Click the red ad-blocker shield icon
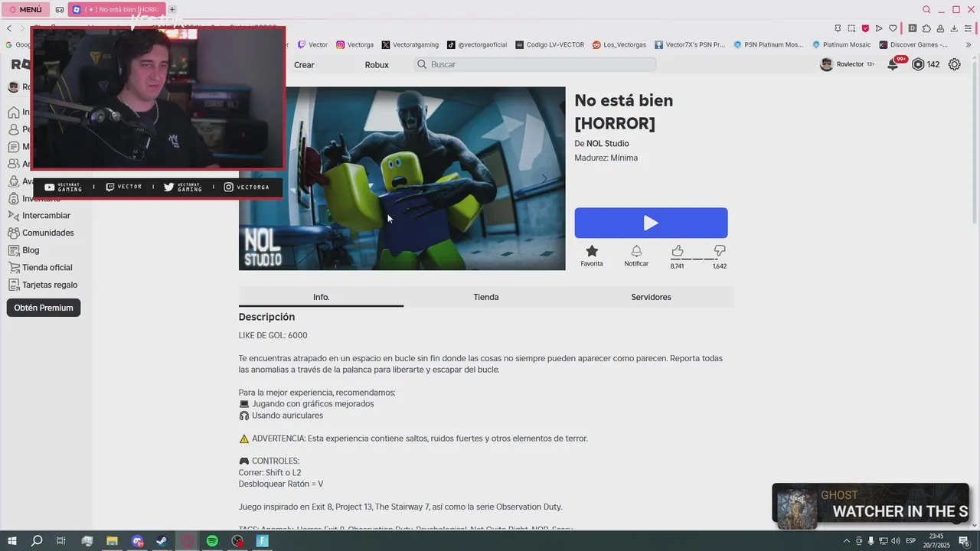Viewport: 980px width, 551px height. click(x=865, y=28)
